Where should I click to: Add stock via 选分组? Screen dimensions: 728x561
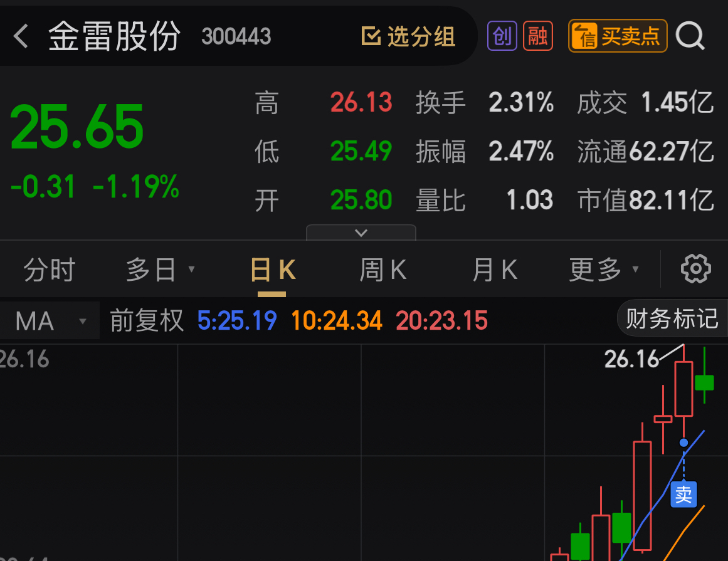[408, 36]
